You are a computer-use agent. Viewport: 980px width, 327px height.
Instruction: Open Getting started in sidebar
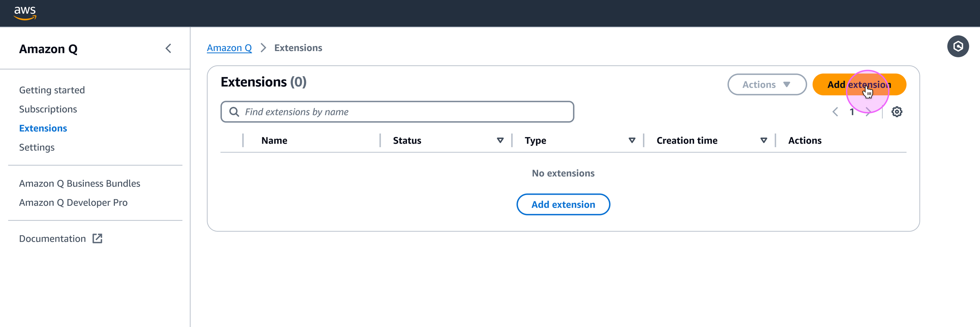point(52,90)
